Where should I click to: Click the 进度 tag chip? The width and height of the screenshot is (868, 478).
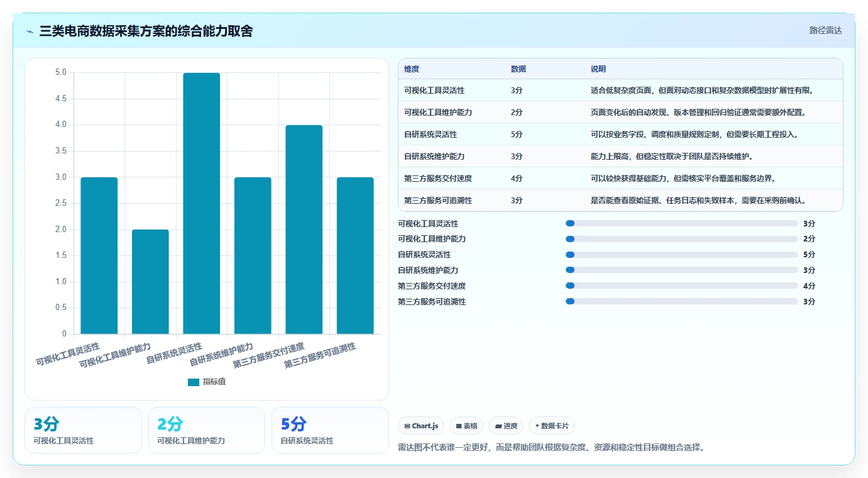tap(506, 426)
